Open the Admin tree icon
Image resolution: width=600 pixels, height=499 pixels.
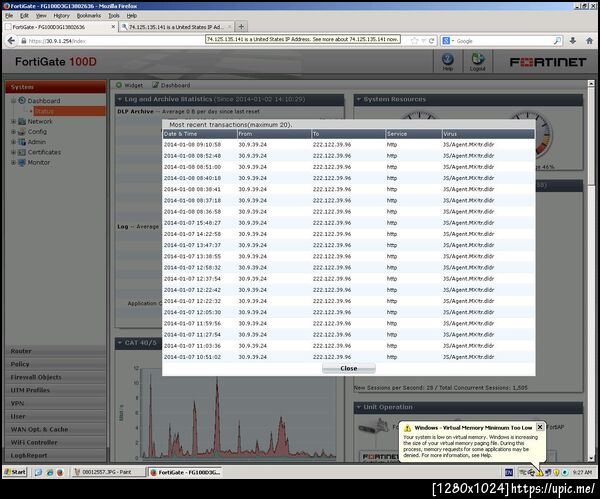pyautogui.click(x=22, y=142)
